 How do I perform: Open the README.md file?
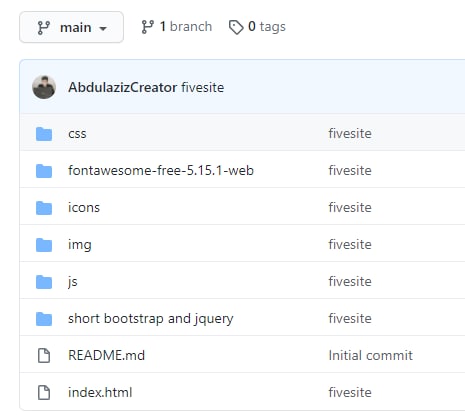coord(107,355)
